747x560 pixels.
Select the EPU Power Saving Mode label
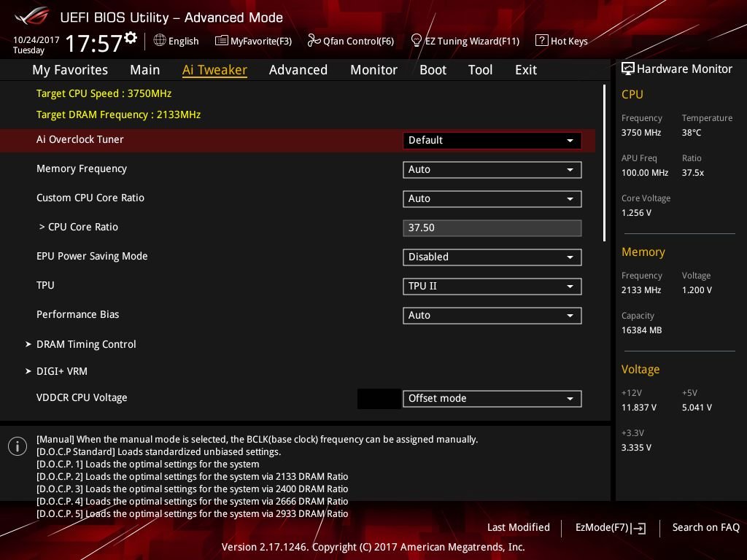click(92, 256)
